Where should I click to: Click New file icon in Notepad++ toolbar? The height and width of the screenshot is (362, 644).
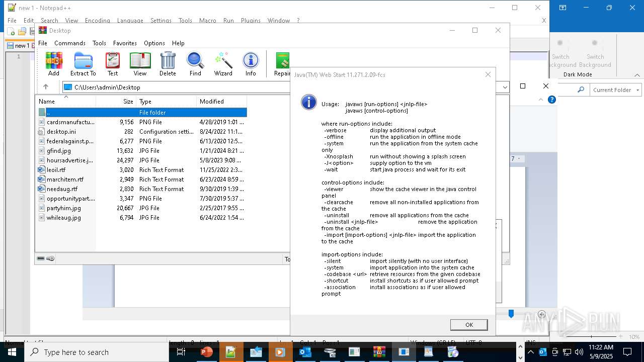tap(11, 32)
